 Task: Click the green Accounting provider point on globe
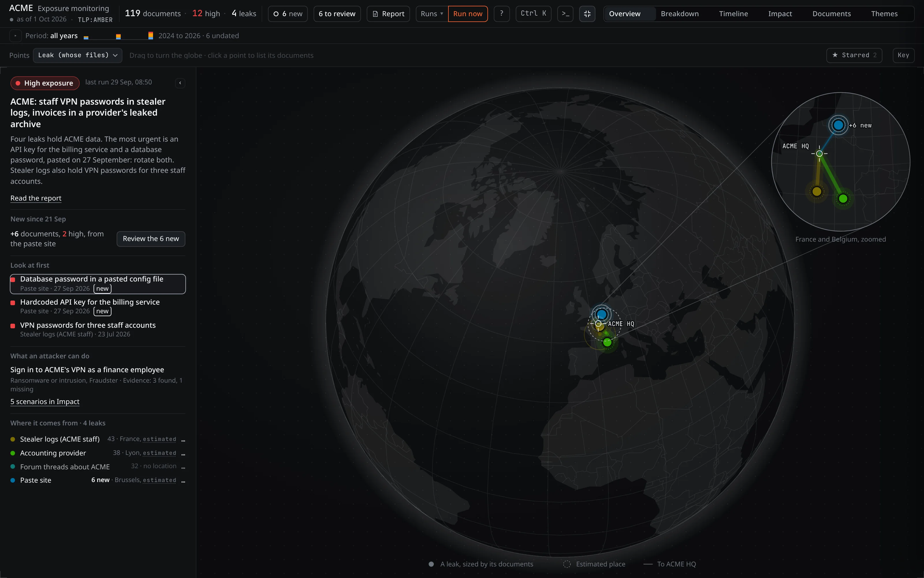(x=607, y=342)
